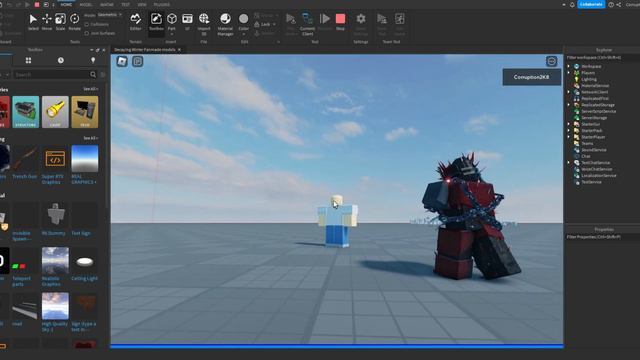Expand the Players tree node

point(569,73)
